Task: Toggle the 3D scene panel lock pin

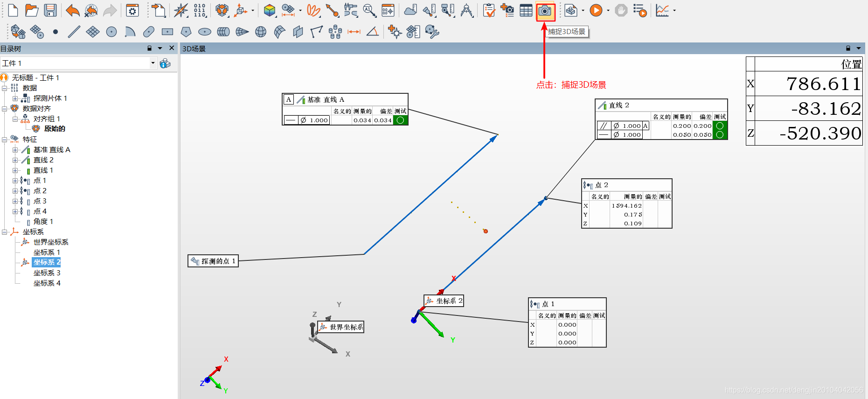Action: (x=848, y=48)
